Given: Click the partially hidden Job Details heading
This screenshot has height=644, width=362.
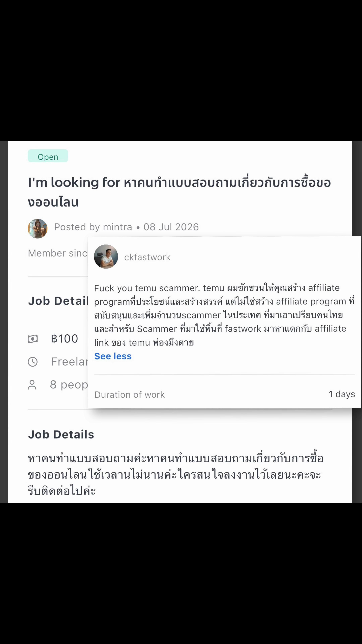Looking at the screenshot, I should pos(58,301).
